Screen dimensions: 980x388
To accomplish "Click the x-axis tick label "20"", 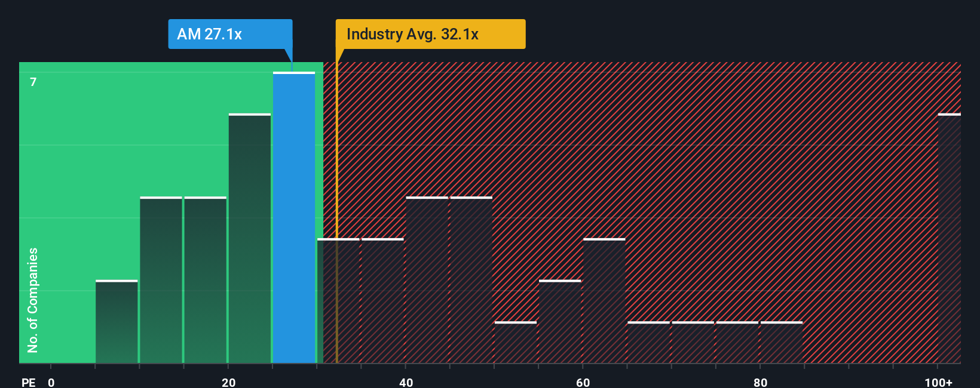I will click(229, 382).
